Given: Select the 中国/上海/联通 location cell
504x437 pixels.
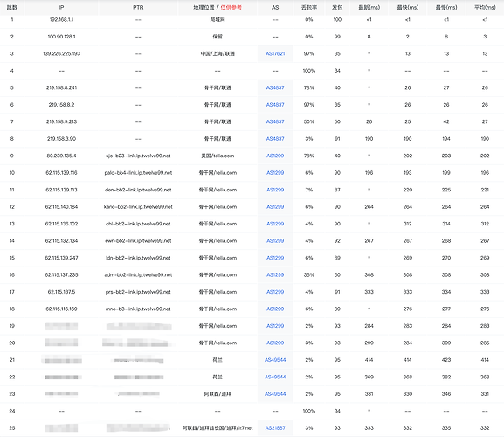Looking at the screenshot, I should click(x=217, y=53).
